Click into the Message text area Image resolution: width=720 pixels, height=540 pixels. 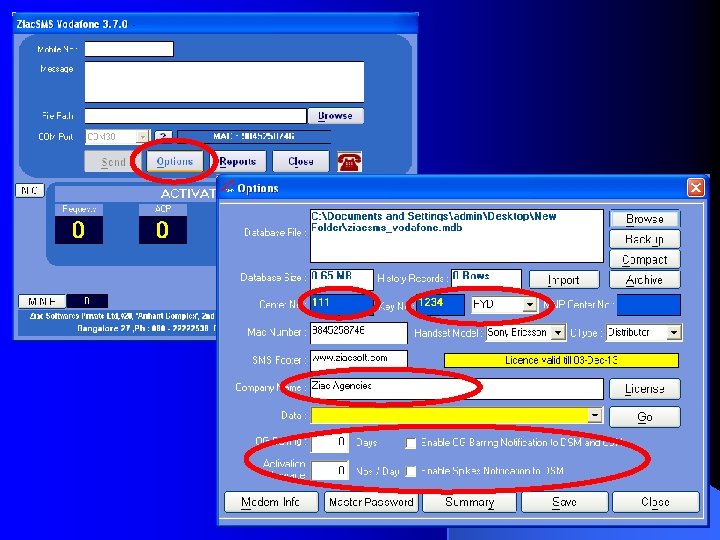pyautogui.click(x=224, y=82)
